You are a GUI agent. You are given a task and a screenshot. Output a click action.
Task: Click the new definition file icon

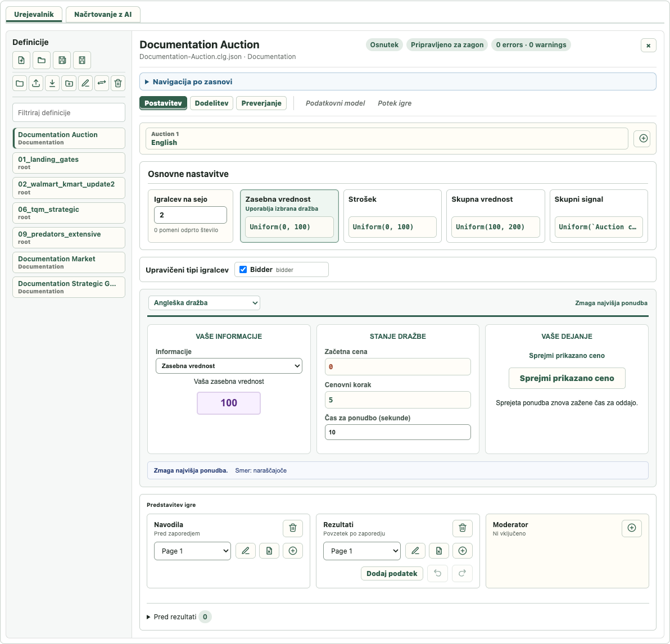coord(21,60)
